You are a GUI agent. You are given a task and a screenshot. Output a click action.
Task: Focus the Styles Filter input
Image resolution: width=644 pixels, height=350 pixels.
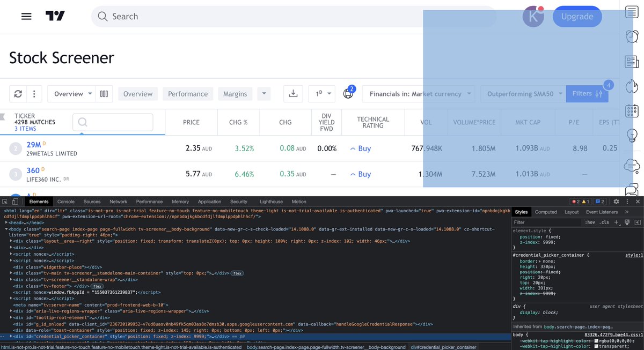click(546, 222)
